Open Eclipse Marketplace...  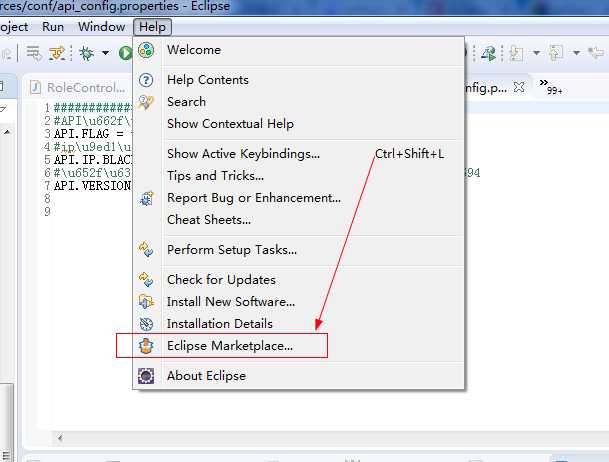(298, 346)
